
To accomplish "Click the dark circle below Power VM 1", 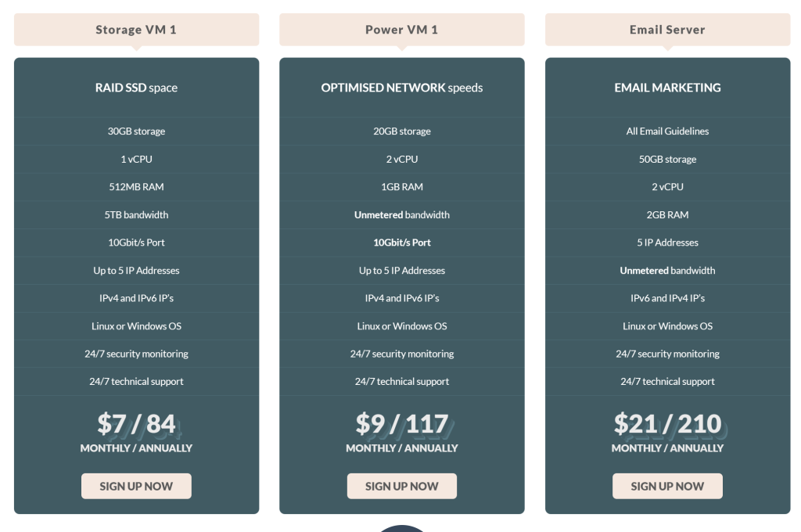I will coord(402,528).
